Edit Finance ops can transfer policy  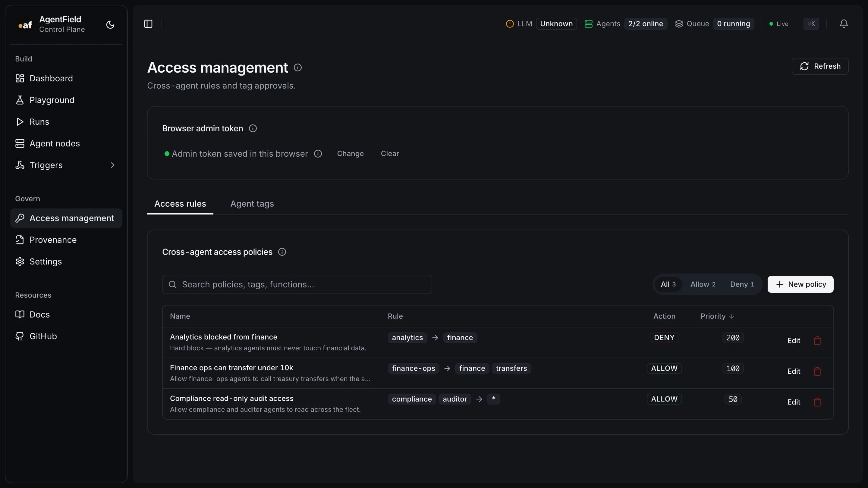pos(794,371)
